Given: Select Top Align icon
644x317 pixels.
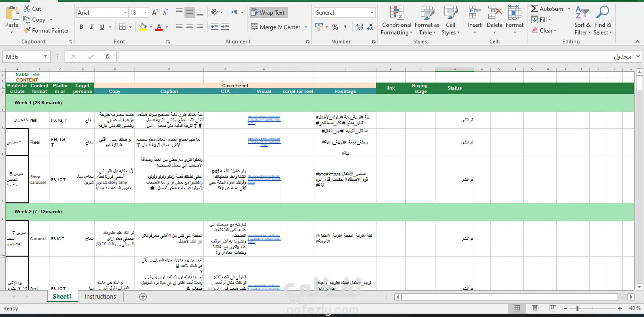Looking at the screenshot, I should pos(179,12).
